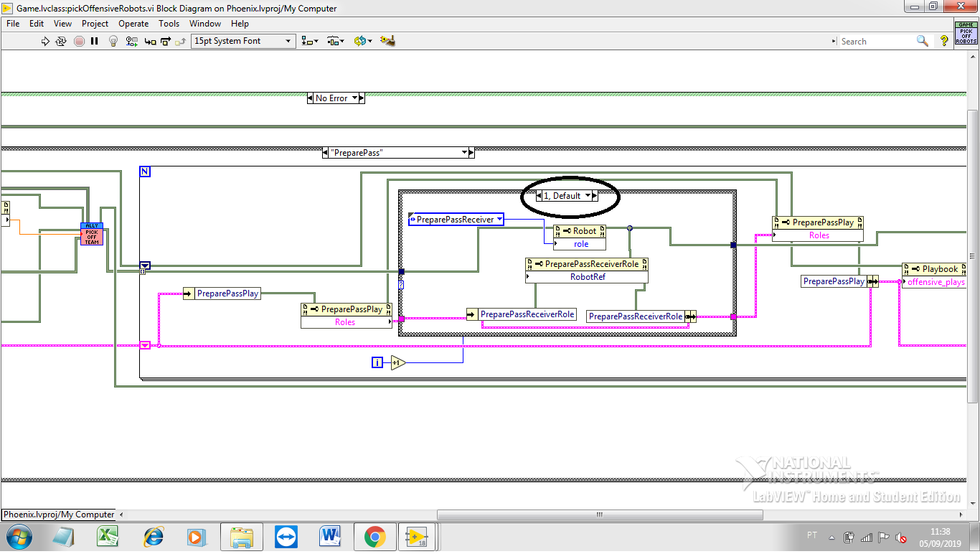Click the Ally Pick Off Team subVI

(x=92, y=234)
